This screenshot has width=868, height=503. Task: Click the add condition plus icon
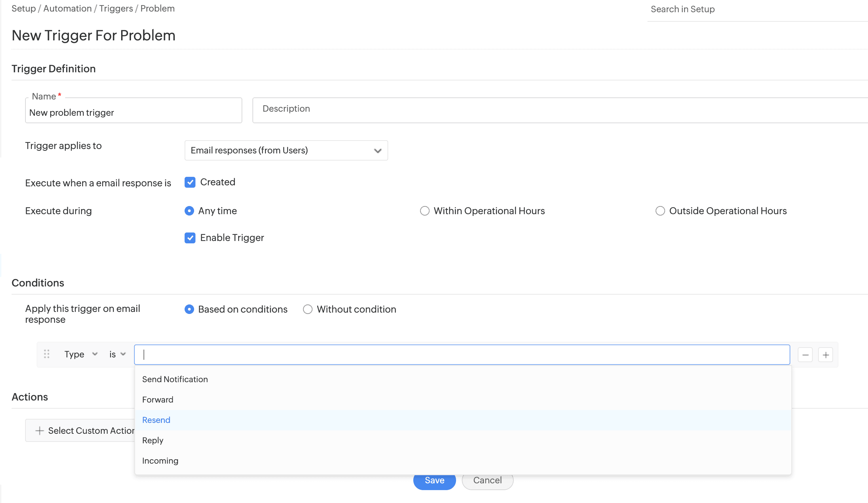826,354
